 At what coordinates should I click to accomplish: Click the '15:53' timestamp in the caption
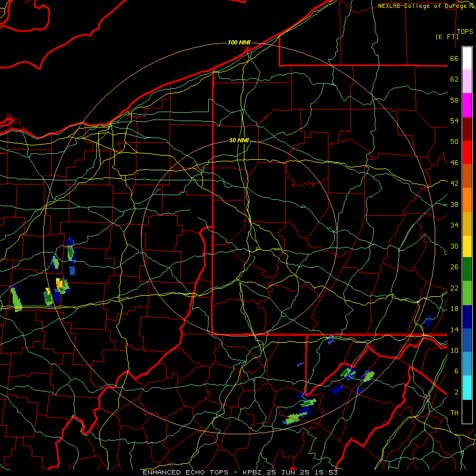(326, 472)
